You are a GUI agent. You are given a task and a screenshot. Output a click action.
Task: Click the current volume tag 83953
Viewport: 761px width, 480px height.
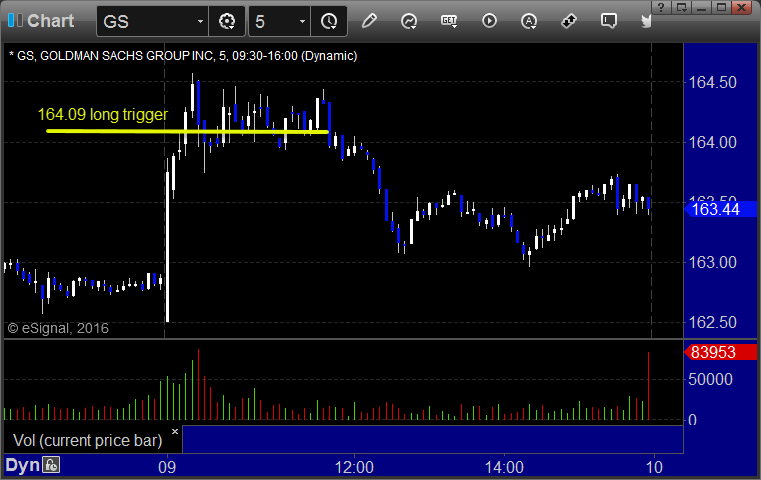(720, 352)
